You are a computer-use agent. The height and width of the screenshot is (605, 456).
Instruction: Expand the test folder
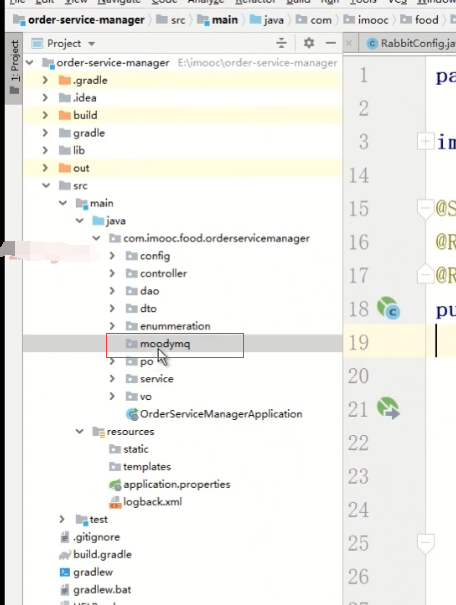click(62, 519)
